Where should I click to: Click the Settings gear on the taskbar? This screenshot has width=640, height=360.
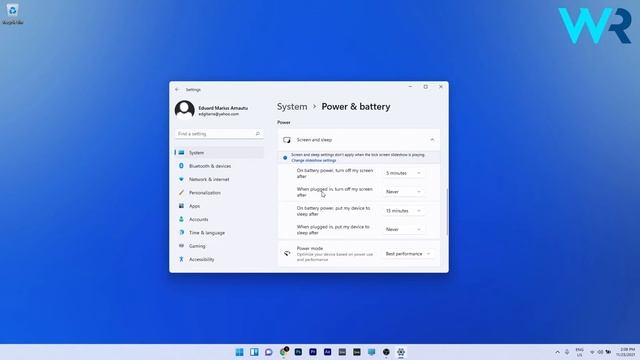point(401,352)
